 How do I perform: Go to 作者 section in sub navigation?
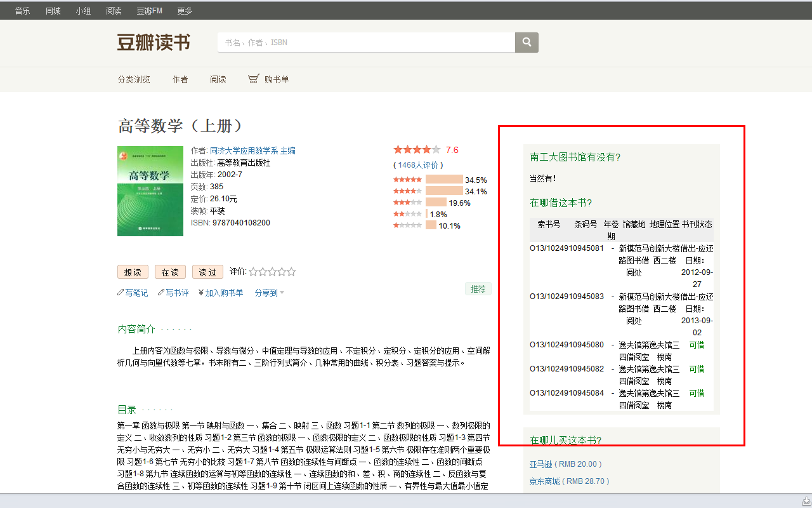point(180,79)
